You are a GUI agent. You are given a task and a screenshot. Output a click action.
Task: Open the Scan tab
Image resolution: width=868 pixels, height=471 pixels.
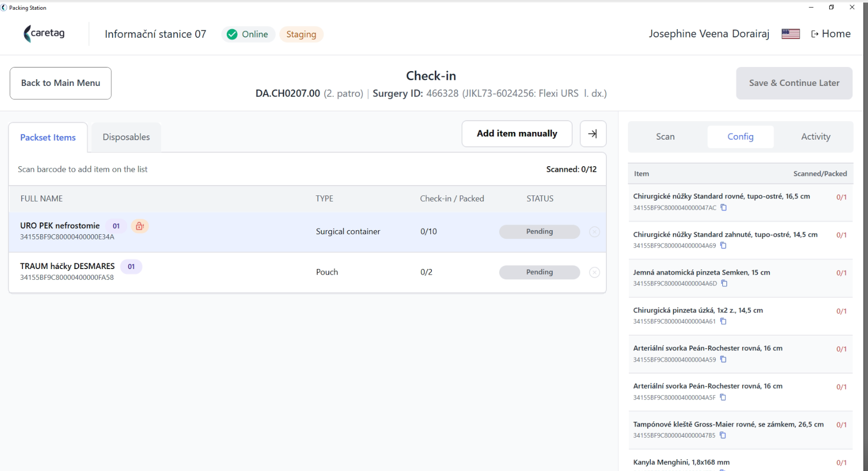(x=665, y=137)
